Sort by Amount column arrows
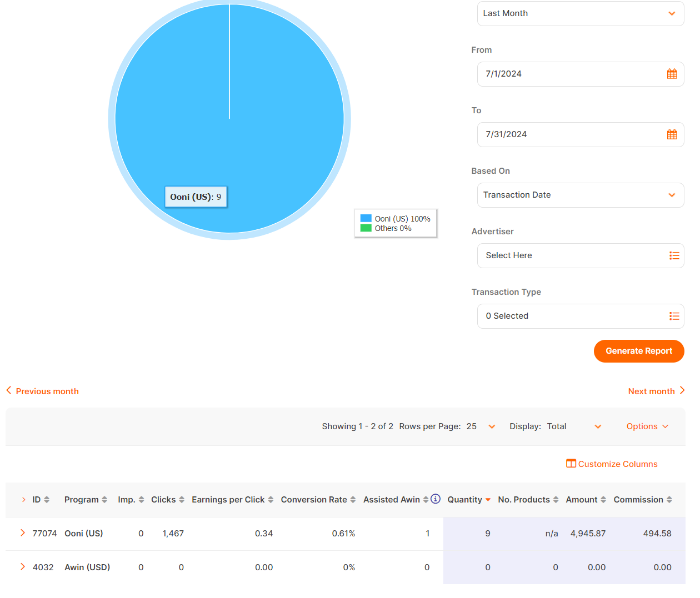 603,500
